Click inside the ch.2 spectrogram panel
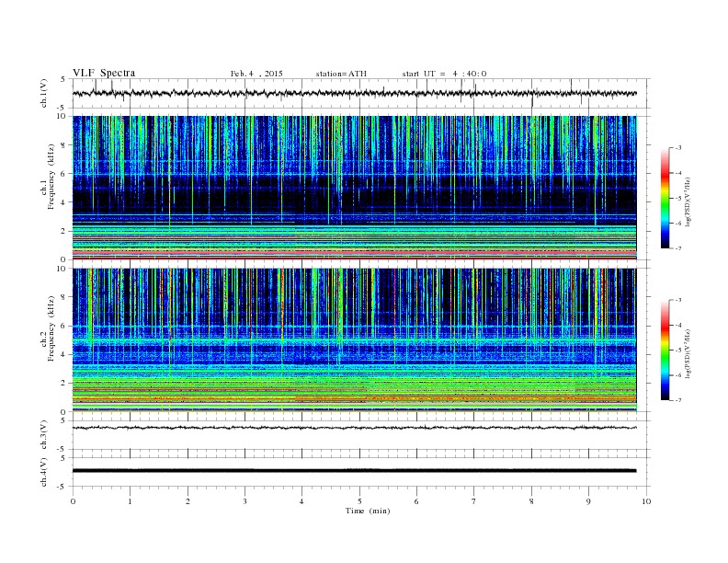The image size is (728, 563). (354, 340)
